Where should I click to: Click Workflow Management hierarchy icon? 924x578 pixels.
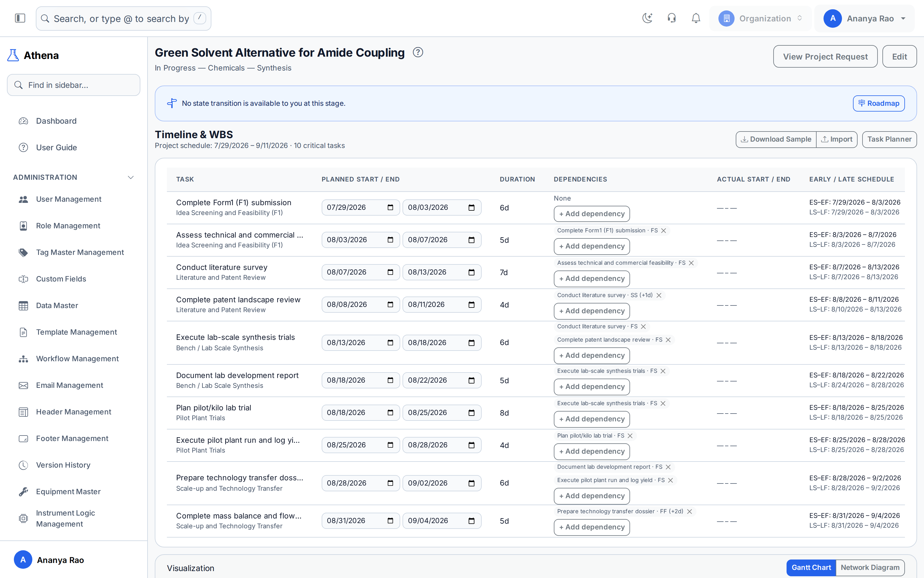tap(23, 359)
